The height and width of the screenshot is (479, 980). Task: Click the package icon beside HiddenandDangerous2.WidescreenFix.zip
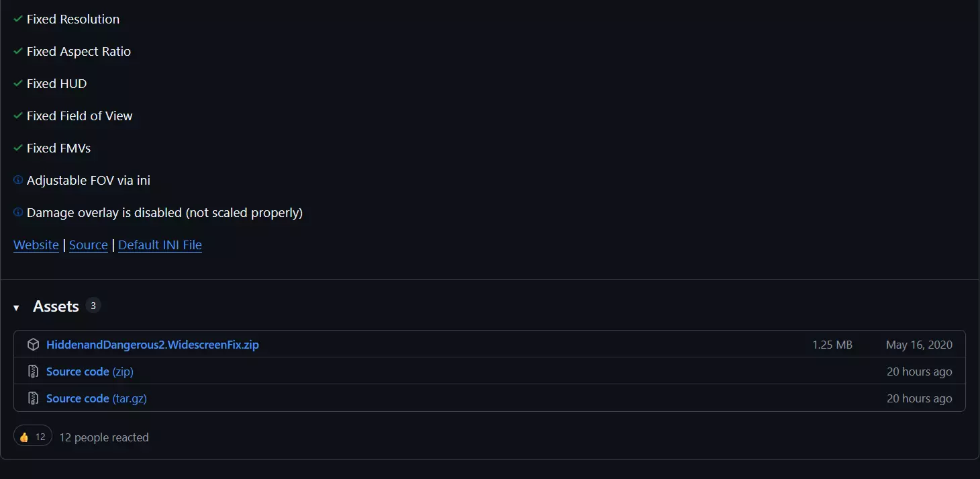33,345
